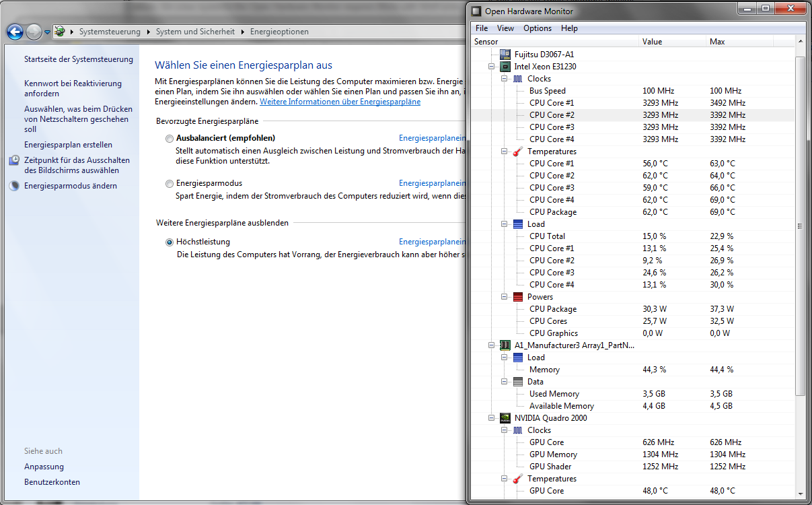Collapse the memory Data group
The height and width of the screenshot is (505, 812).
click(x=505, y=382)
